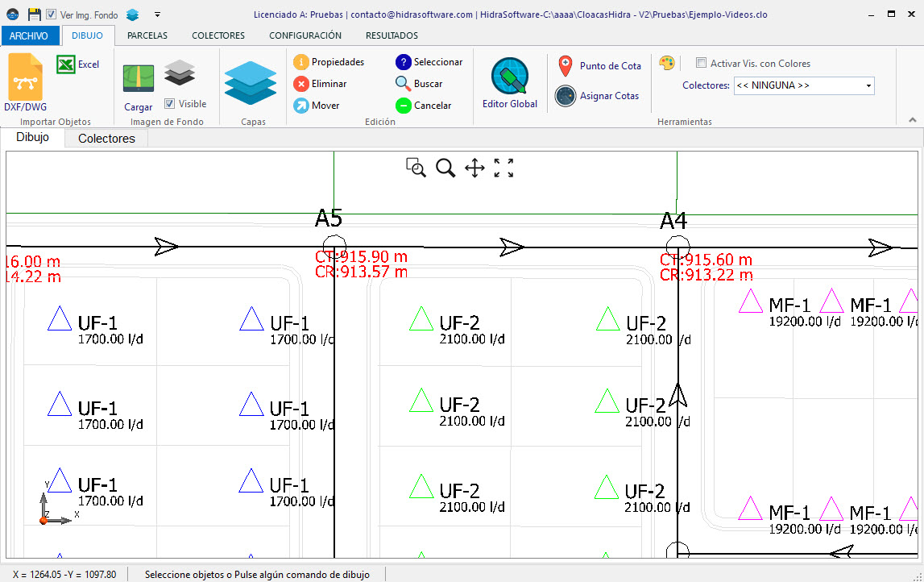Click the Cargar background image icon
Viewport: 924px width, 582px height.
click(139, 78)
